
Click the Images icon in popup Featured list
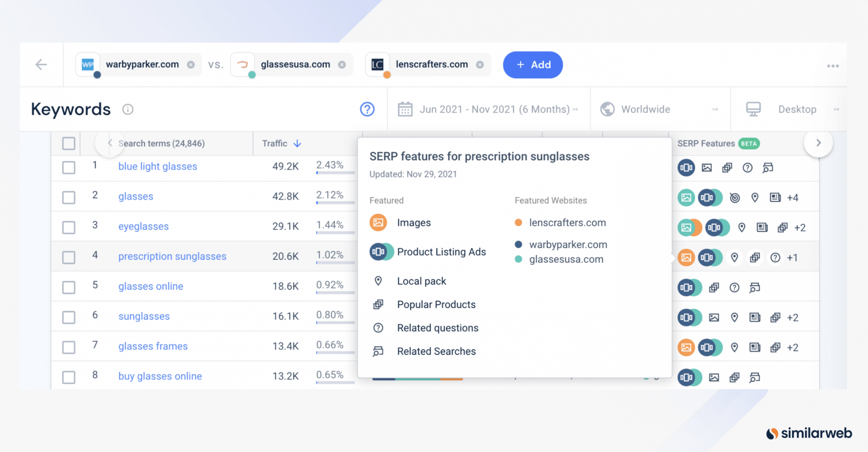[x=378, y=222]
